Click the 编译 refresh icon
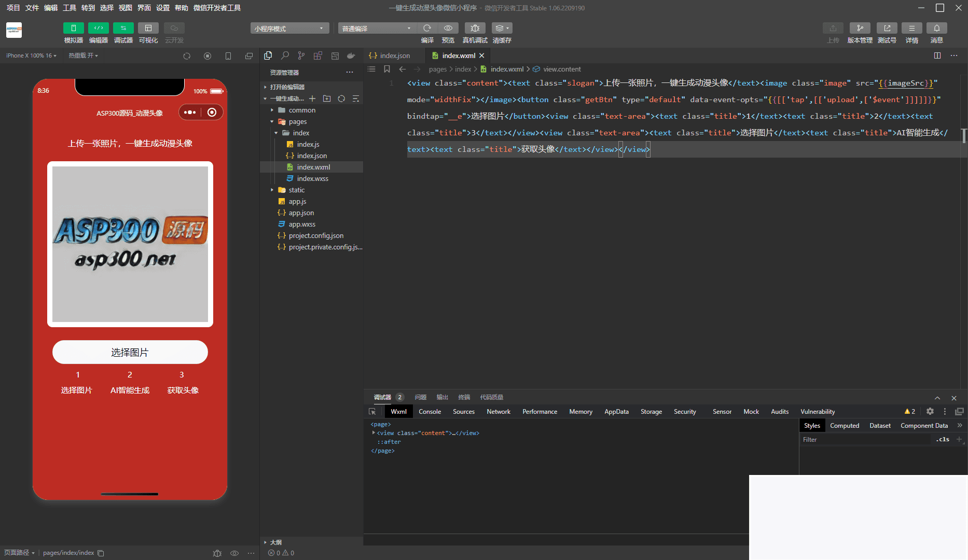 427,28
